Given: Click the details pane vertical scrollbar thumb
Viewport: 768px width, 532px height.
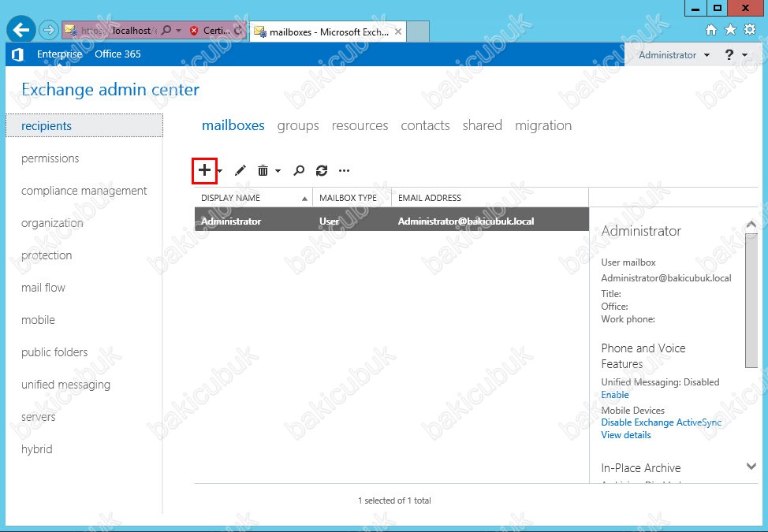Looking at the screenshot, I should (x=751, y=300).
